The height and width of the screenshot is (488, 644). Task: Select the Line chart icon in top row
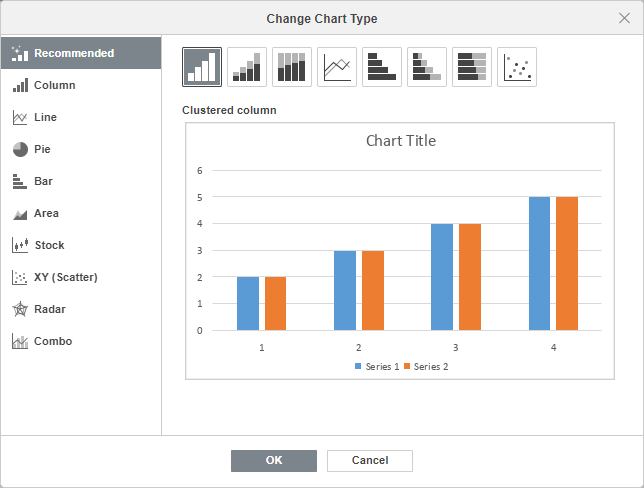[337, 67]
